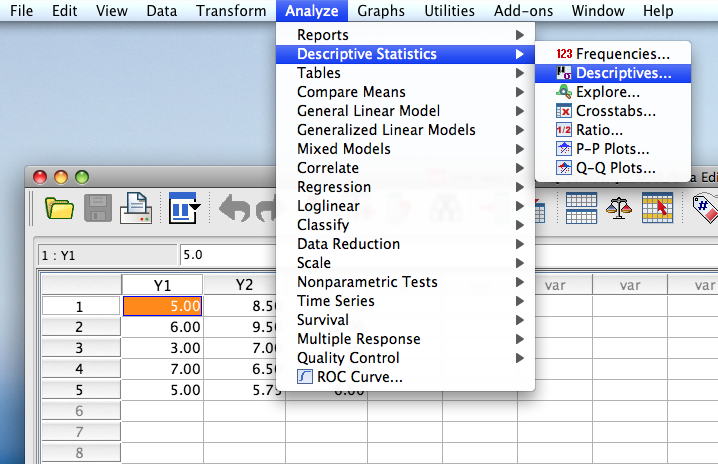The image size is (718, 464).
Task: Open the Window menu
Action: [x=598, y=11]
